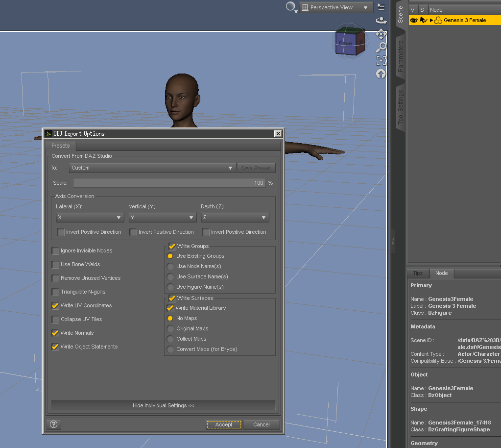Image resolution: width=501 pixels, height=448 pixels.
Task: Open the To: Custom preset dropdown
Action: coord(152,168)
